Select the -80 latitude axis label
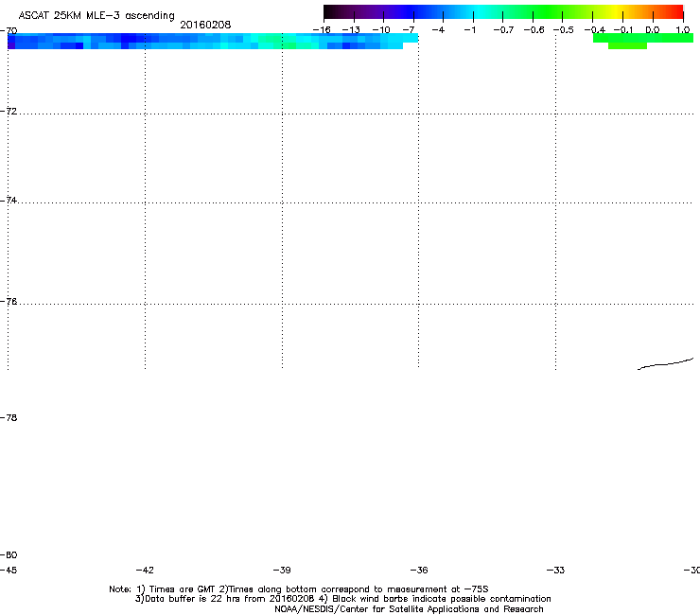 coord(9,554)
